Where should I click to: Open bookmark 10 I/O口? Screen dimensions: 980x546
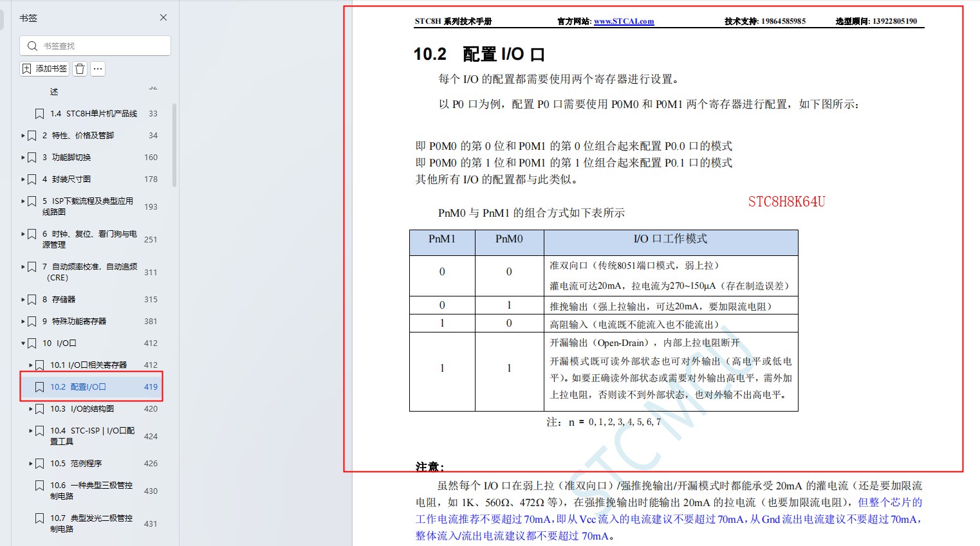59,343
